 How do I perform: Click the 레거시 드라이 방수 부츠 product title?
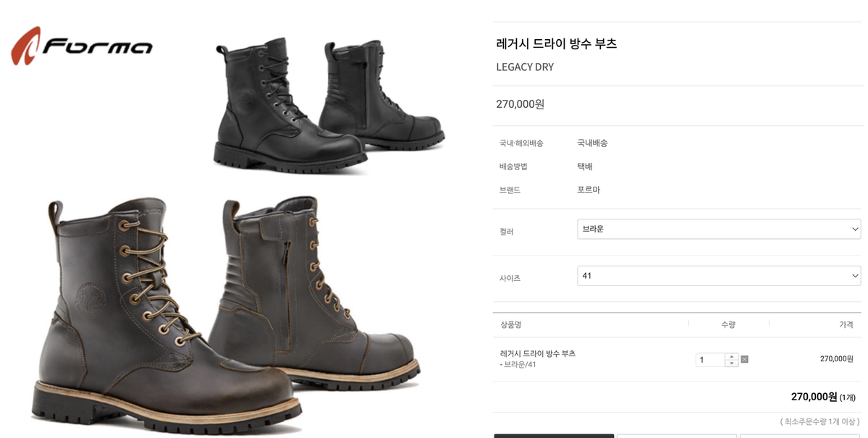click(556, 43)
